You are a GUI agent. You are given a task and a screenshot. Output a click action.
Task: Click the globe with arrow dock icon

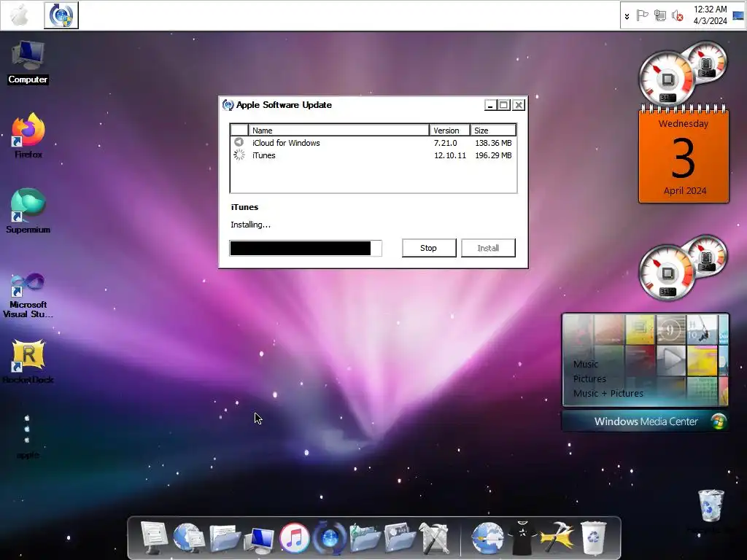(488, 538)
